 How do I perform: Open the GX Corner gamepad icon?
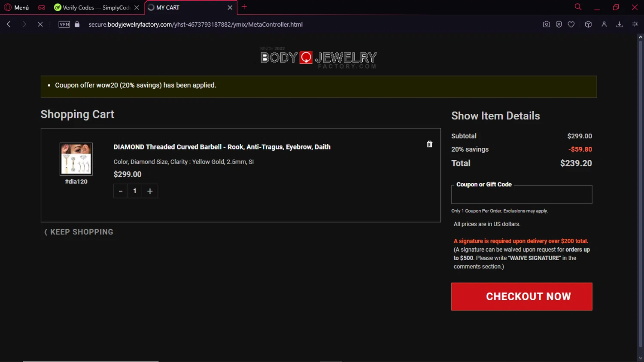(42, 7)
